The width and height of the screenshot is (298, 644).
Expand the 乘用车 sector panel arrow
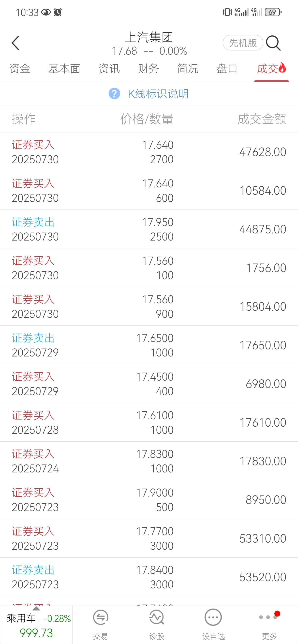click(36, 608)
